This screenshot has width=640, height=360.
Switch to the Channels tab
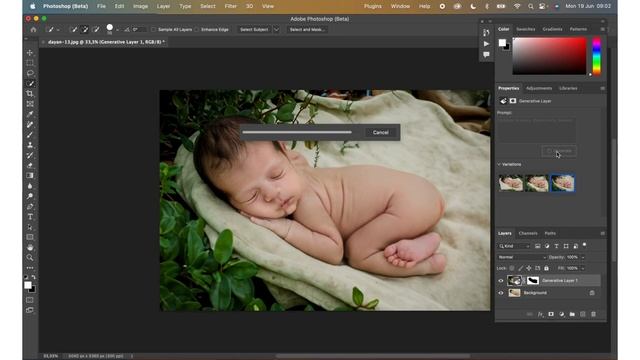tap(528, 233)
